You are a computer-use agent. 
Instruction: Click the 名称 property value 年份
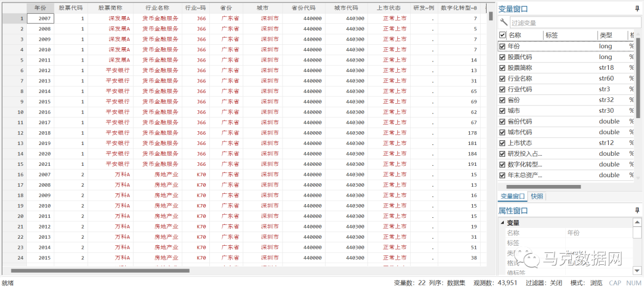click(x=573, y=233)
